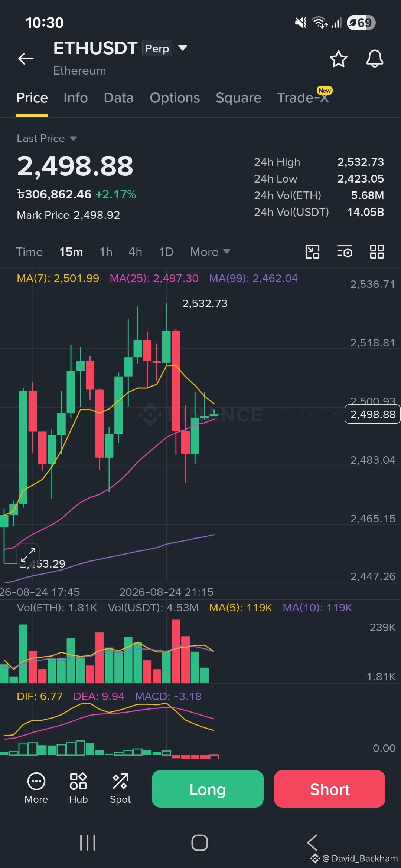Select the 4h chart interval

point(135,252)
